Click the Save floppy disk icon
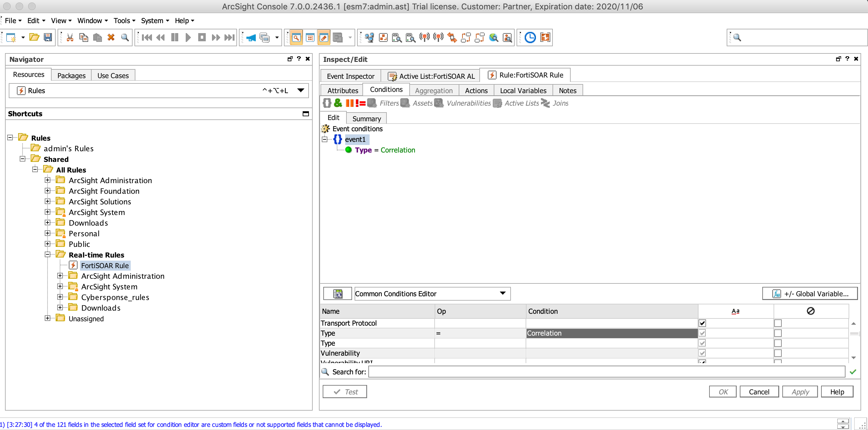 click(x=48, y=37)
